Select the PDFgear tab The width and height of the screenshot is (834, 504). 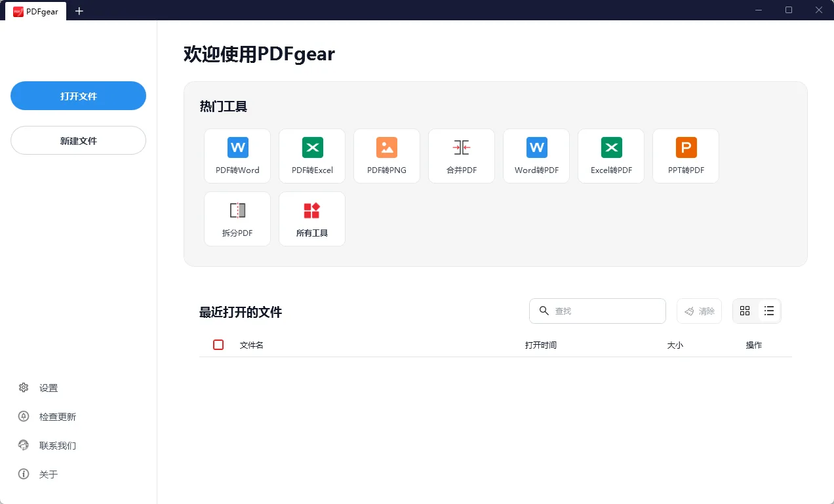click(x=36, y=11)
